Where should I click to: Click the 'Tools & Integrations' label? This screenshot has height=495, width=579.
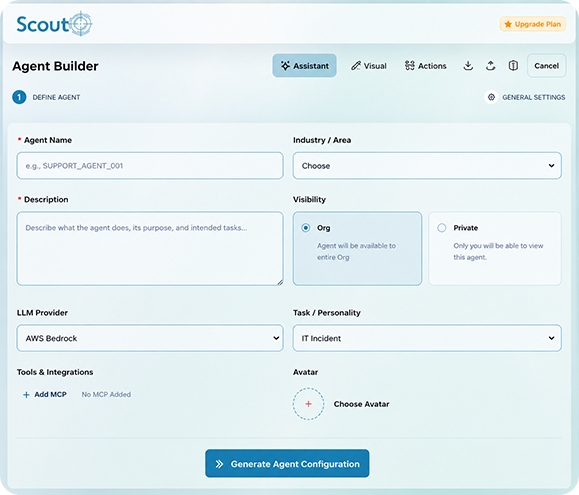(55, 372)
